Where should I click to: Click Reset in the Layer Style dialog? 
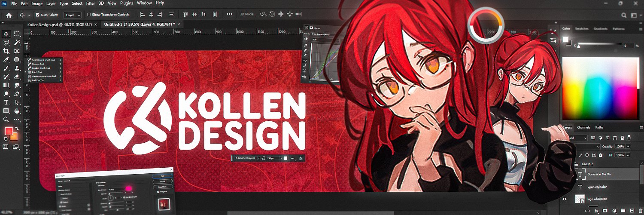point(162,181)
